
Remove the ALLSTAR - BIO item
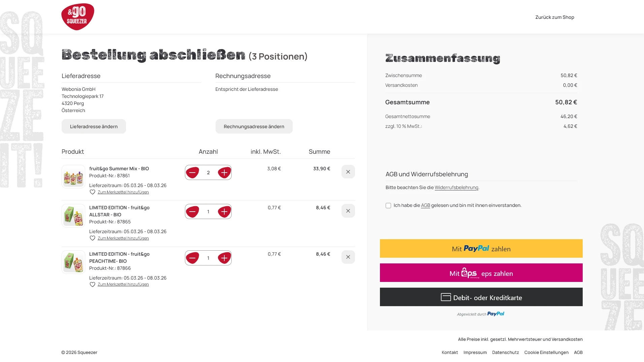pos(348,211)
